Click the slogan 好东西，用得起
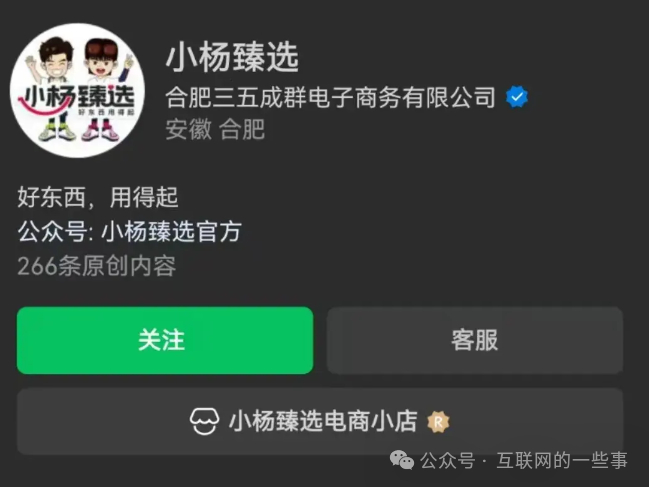The image size is (649, 487). [x=98, y=197]
